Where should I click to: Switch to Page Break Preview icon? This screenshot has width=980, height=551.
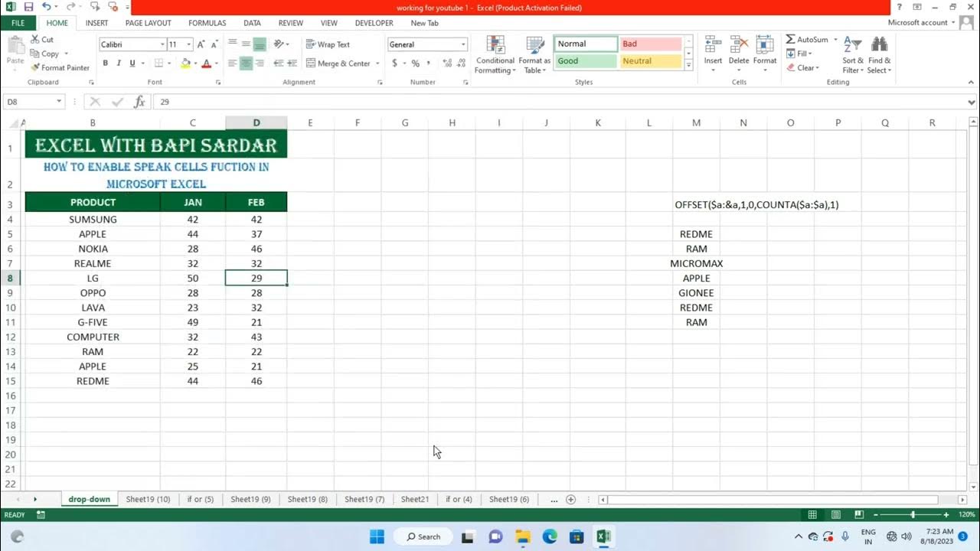pos(859,515)
